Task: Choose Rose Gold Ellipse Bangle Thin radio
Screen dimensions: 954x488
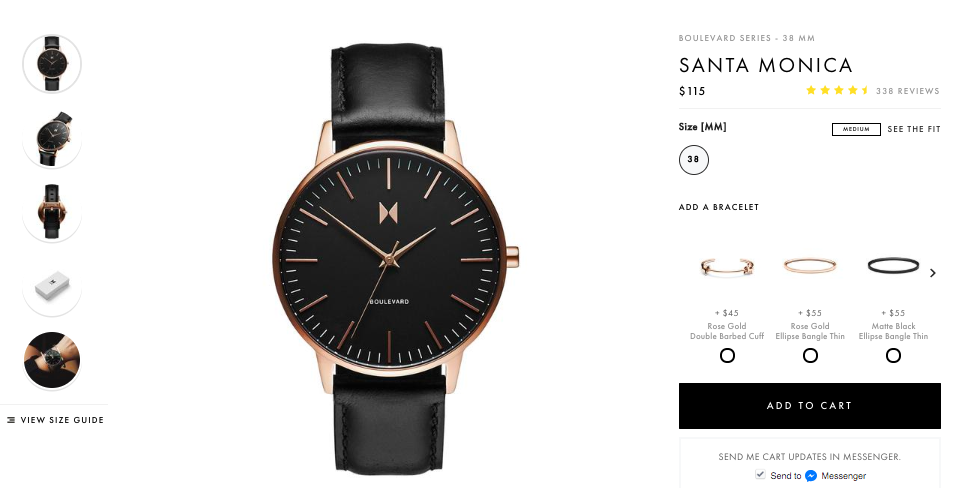Action: click(x=810, y=355)
